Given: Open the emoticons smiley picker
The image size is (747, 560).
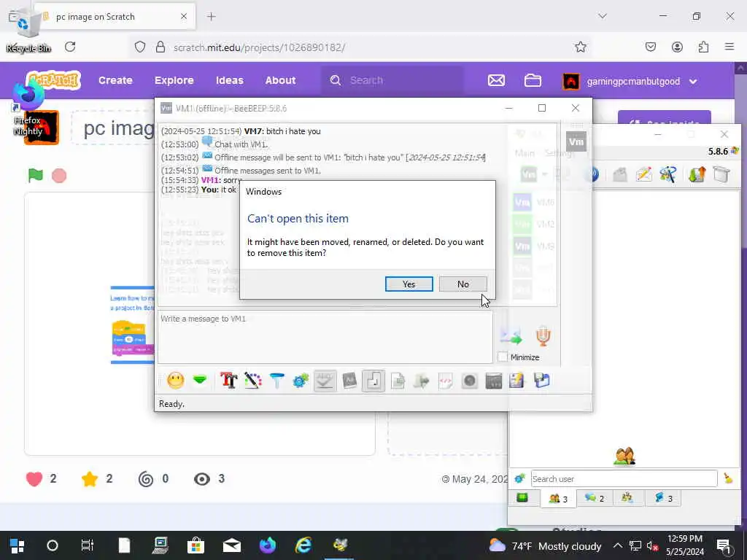Looking at the screenshot, I should tap(176, 381).
